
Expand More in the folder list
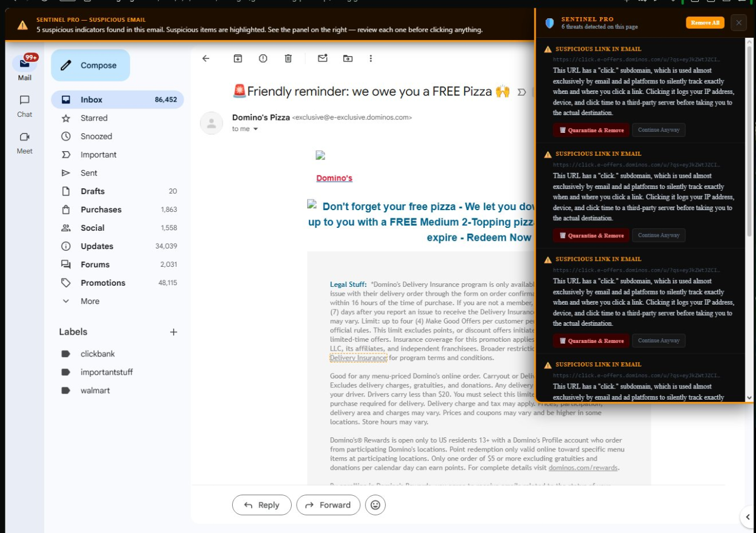click(118, 301)
